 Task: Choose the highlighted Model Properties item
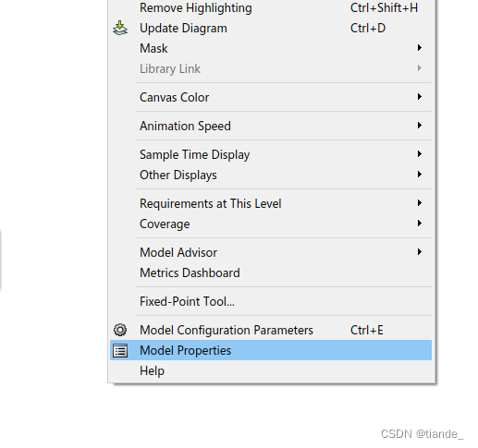click(x=271, y=350)
